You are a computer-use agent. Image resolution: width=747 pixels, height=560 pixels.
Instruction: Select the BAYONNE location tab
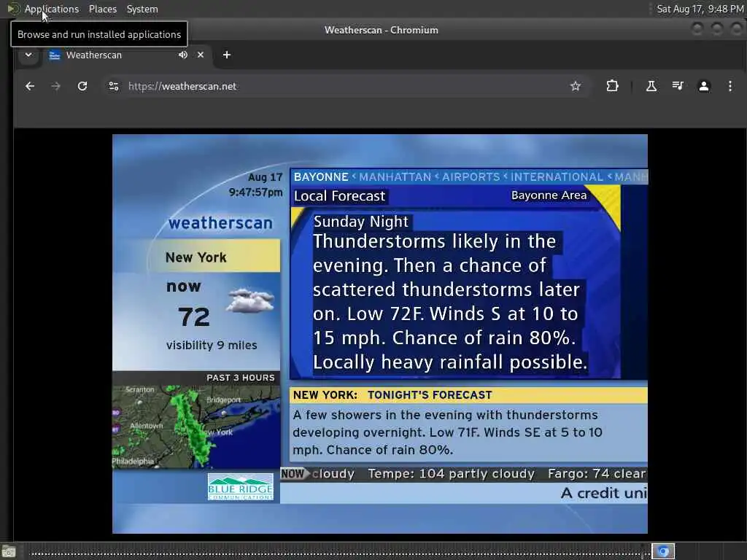pos(321,176)
